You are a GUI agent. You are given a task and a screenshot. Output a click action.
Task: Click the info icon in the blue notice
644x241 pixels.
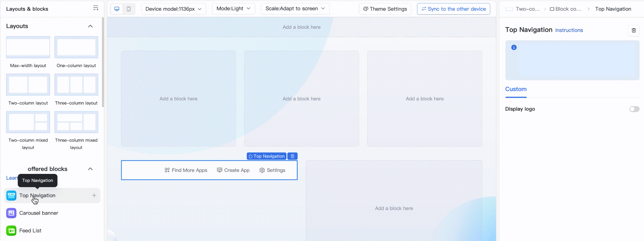pyautogui.click(x=514, y=47)
